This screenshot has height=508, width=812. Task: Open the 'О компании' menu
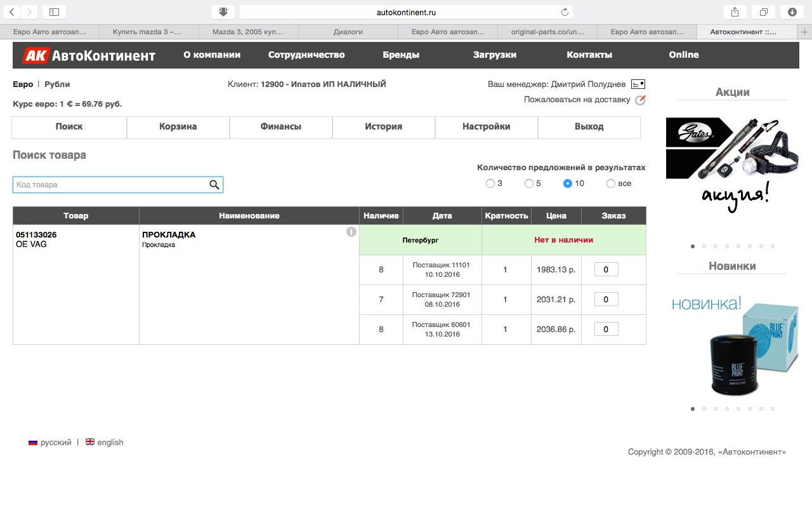coord(212,55)
